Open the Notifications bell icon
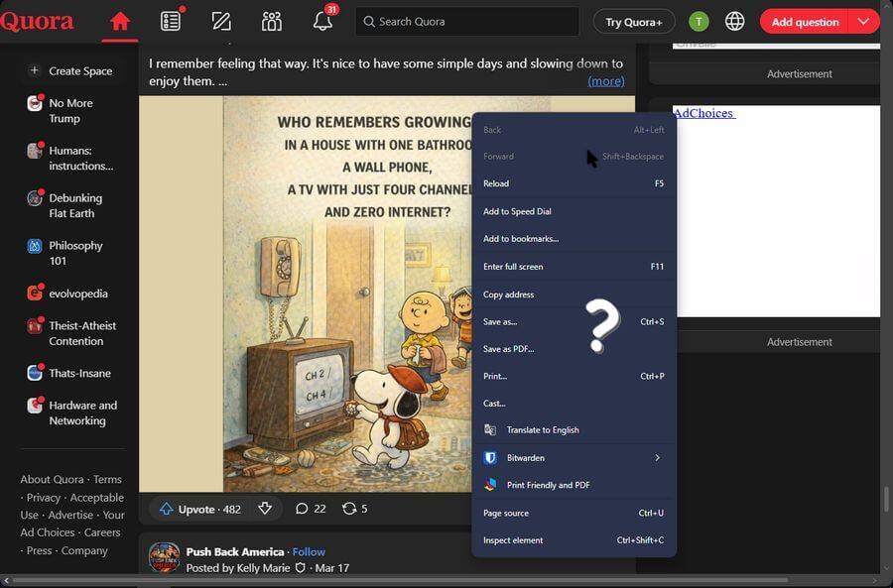 point(322,22)
